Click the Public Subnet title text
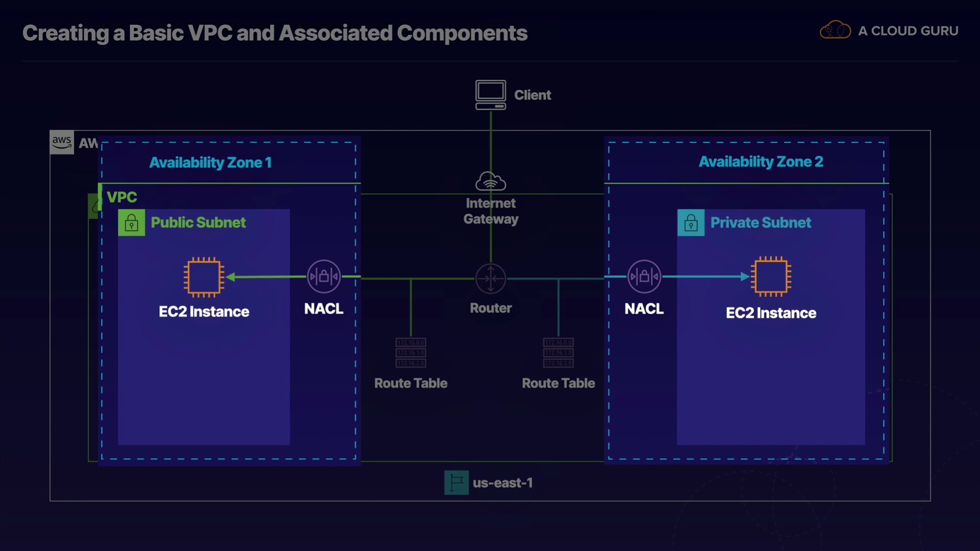The image size is (980, 551). [x=198, y=222]
